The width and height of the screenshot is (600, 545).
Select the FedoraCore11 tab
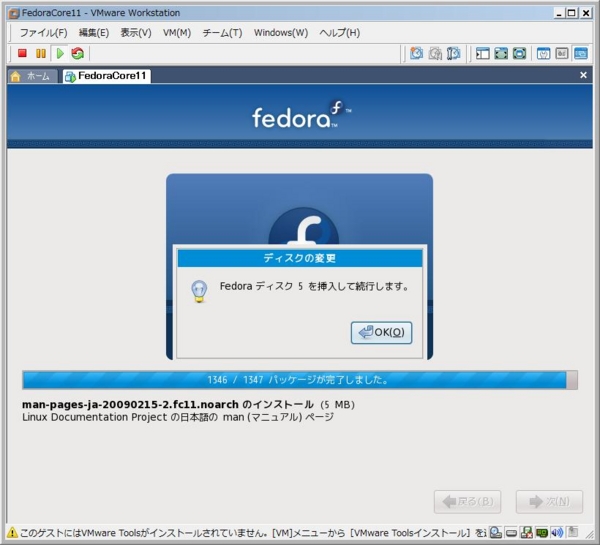point(107,76)
